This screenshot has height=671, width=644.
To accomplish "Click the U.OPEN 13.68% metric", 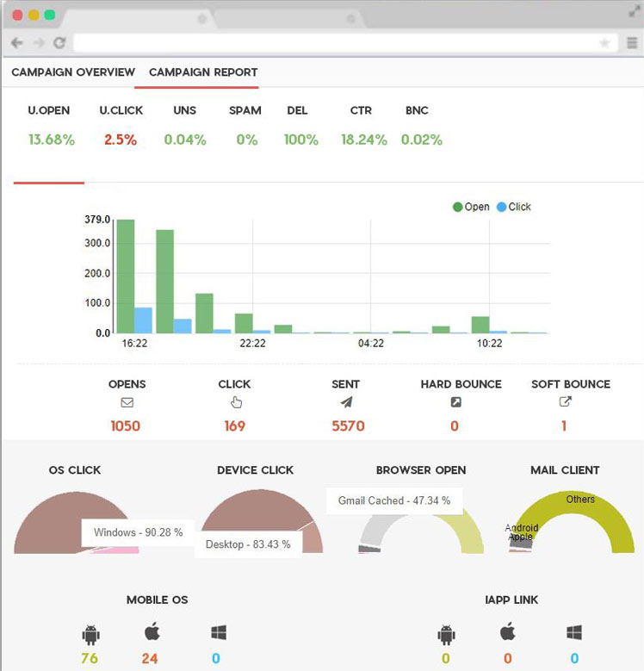I will (51, 140).
